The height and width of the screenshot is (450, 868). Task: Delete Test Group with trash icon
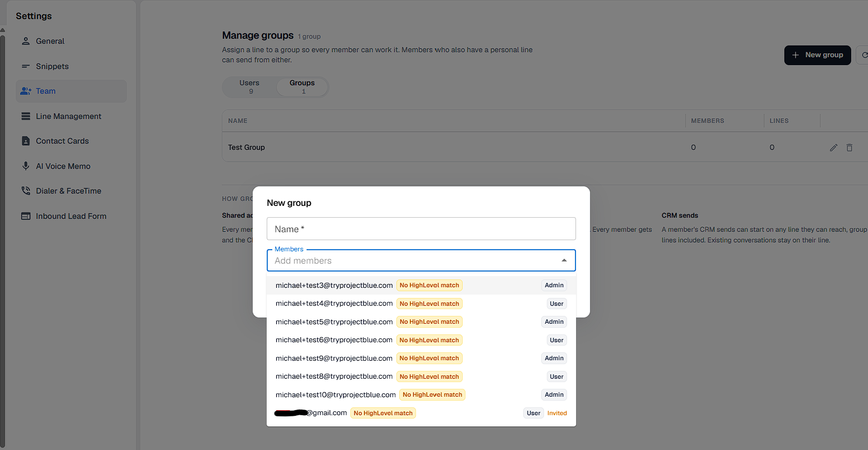[849, 148]
